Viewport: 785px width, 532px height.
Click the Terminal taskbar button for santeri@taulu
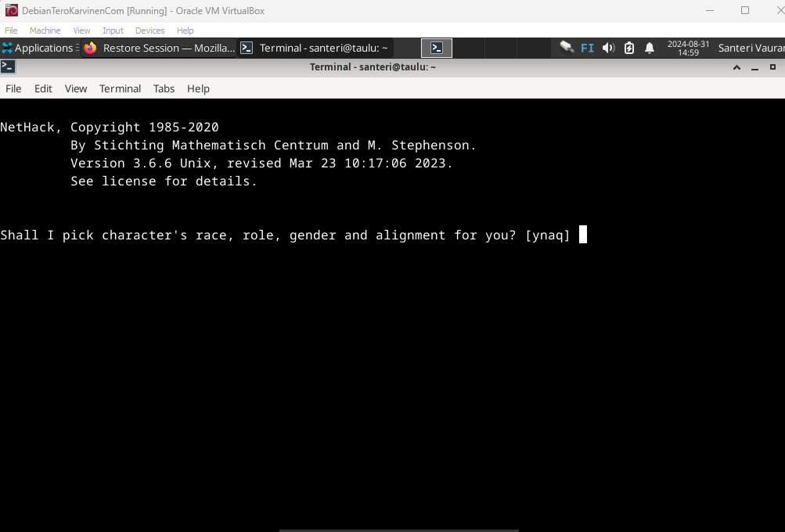(315, 48)
